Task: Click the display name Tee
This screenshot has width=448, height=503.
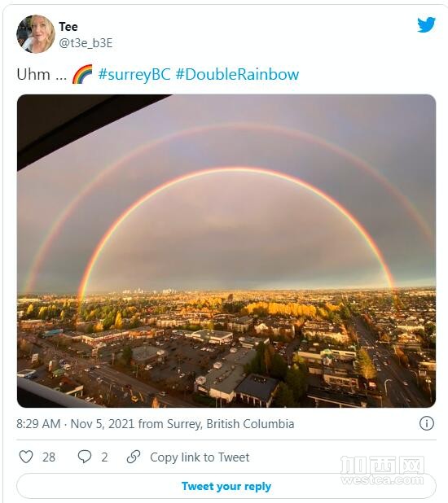Action: pos(68,27)
